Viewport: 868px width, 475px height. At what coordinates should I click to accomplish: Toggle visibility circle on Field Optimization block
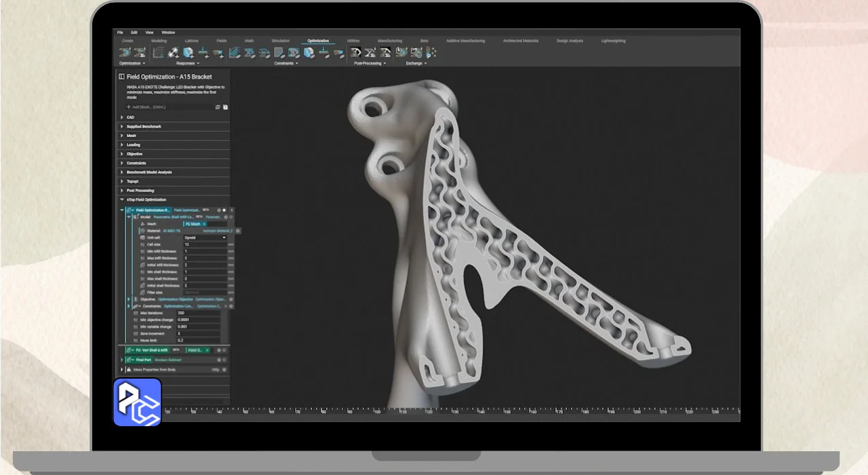pyautogui.click(x=224, y=210)
